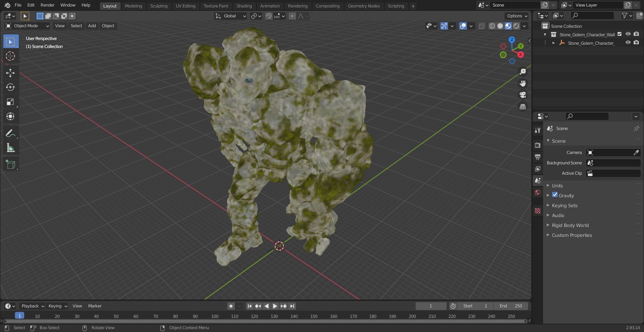Open the shading options dropdown arrow
Viewport: 644px width, 332px height.
click(524, 26)
